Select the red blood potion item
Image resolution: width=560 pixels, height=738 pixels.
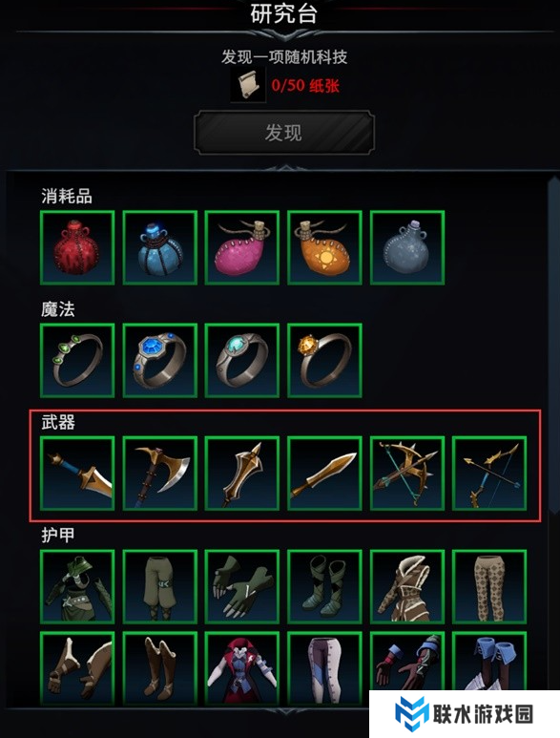(77, 247)
